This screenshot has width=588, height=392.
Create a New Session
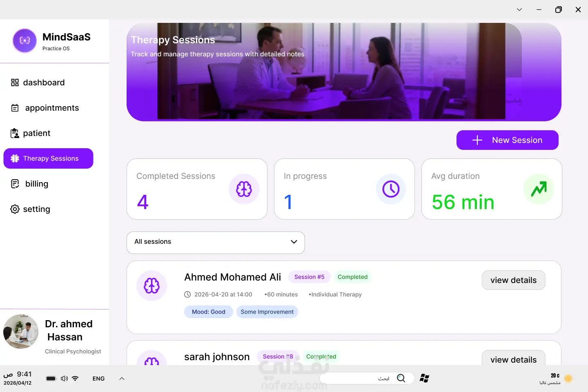point(507,140)
